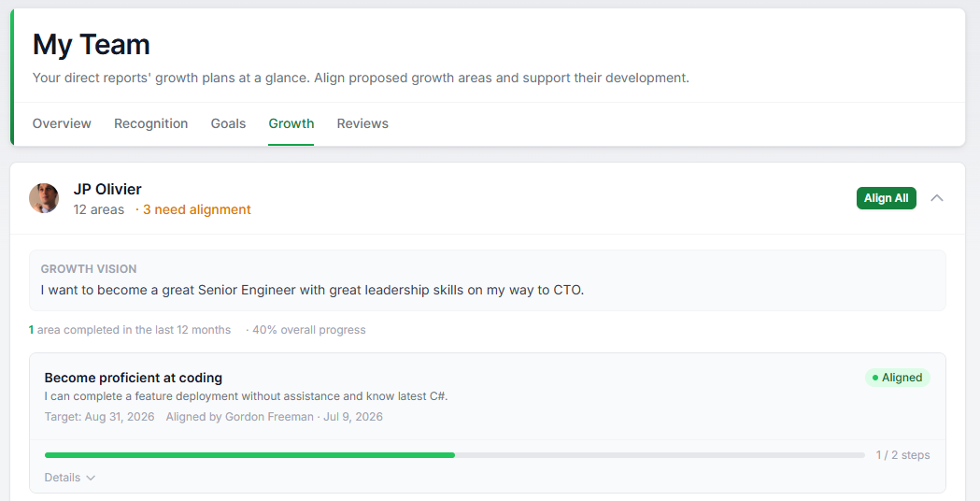This screenshot has width=980, height=501.
Task: Click the JP Olivier name heading
Action: tap(107, 189)
